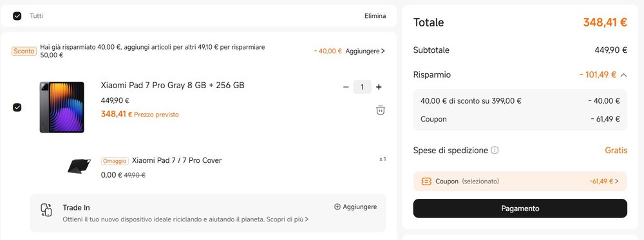Decrease quantity with the minus icon
The height and width of the screenshot is (240, 644).
[346, 87]
